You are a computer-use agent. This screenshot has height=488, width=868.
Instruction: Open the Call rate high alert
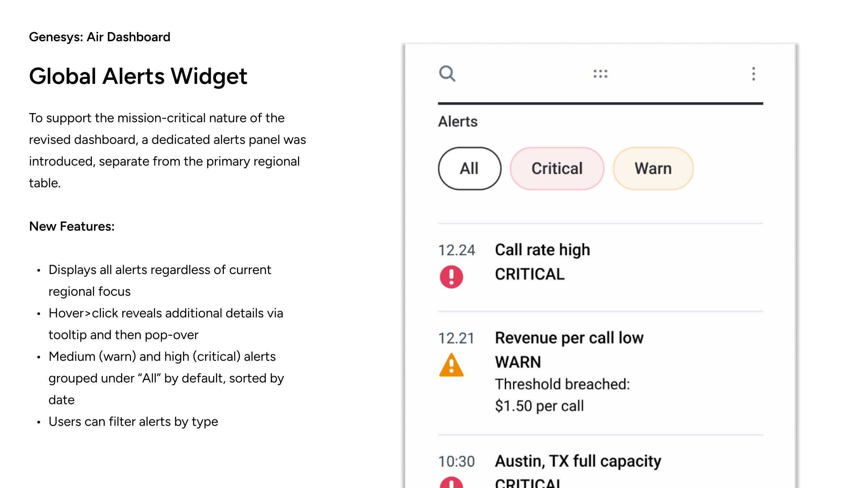[542, 250]
